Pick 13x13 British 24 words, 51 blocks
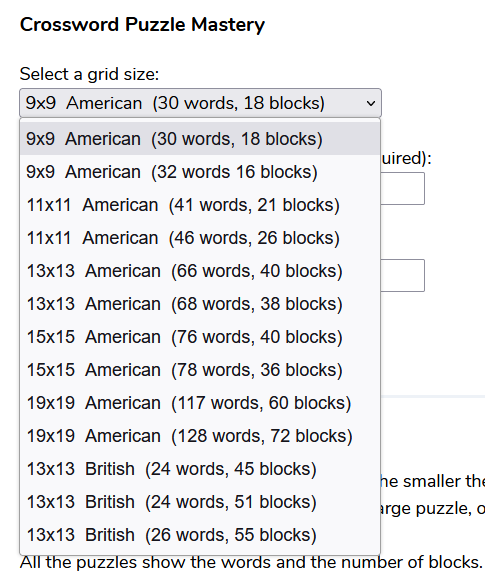Screen dimensions: 485x582 200,502
